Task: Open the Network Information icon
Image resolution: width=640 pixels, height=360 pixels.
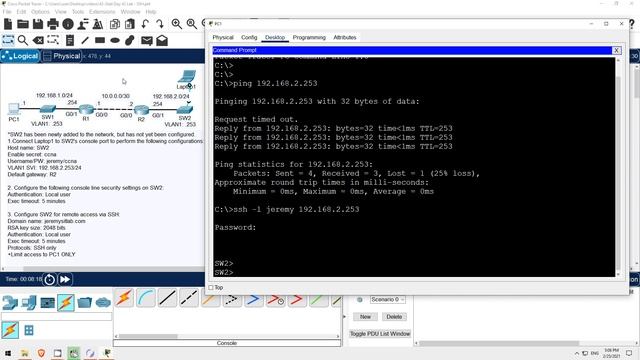Action: (68, 24)
